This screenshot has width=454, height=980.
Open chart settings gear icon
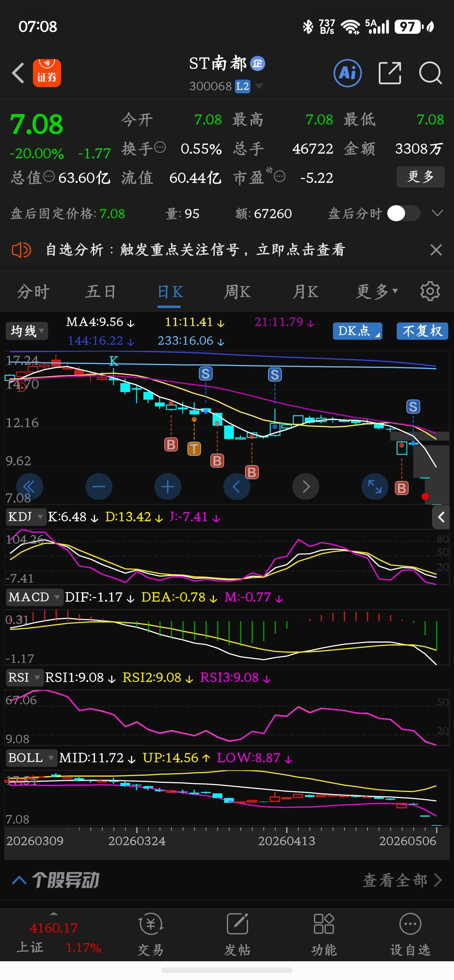[x=430, y=292]
